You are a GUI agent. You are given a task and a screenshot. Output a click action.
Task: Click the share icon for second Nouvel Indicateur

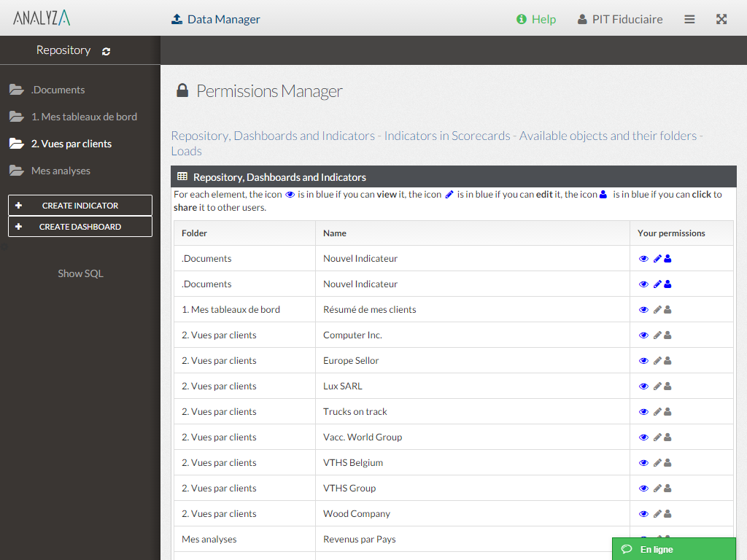[668, 284]
